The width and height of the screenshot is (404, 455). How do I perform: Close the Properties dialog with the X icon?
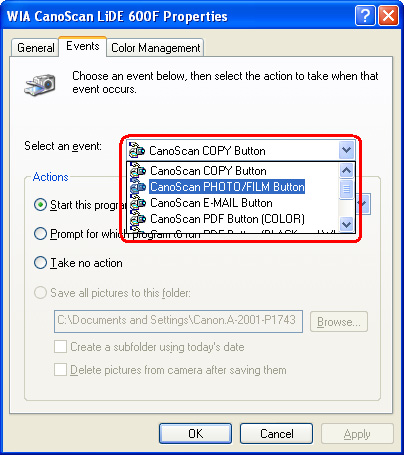coord(388,16)
